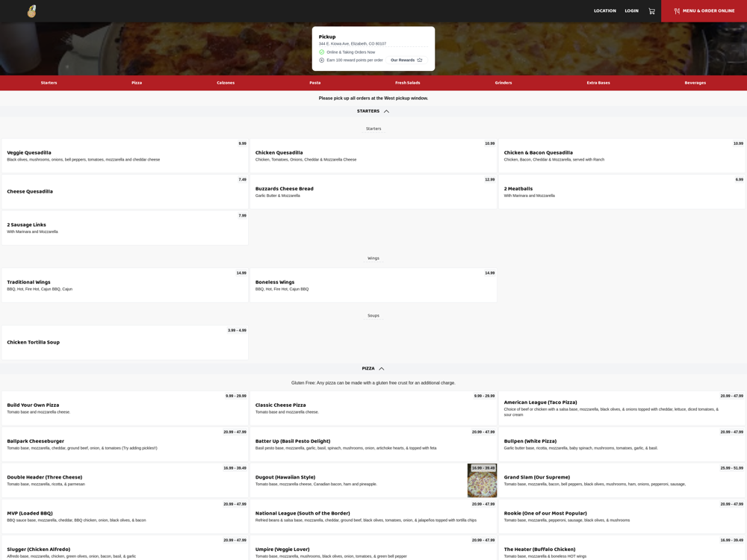Pick Grand Slam (Our Supreme)
The image size is (747, 560).
(x=622, y=480)
